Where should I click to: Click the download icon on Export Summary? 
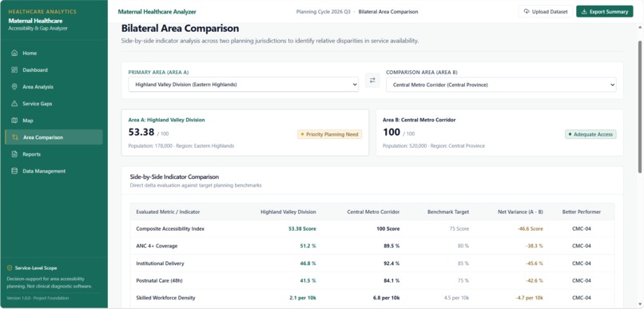(x=584, y=11)
